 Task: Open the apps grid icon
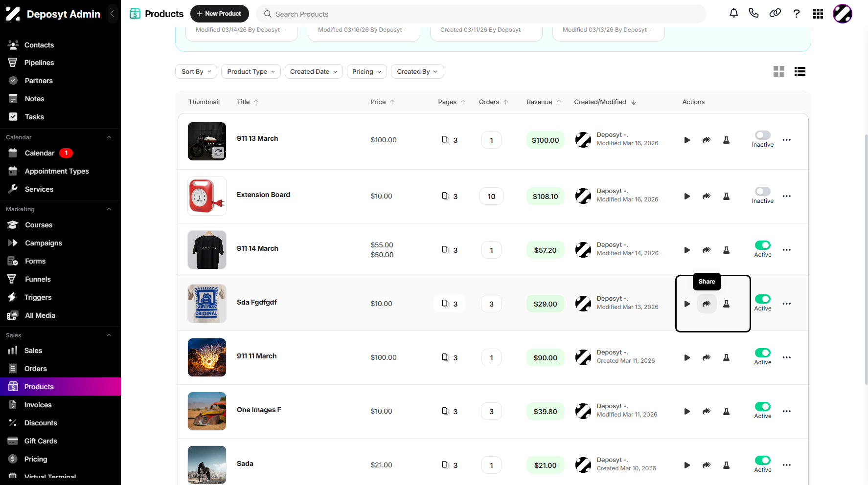pos(818,14)
